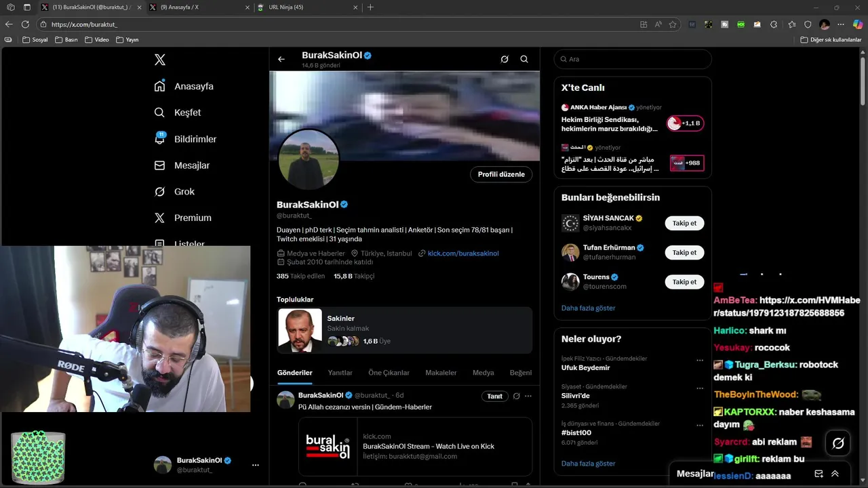Open Premium from sidebar
The image size is (868, 488).
182,218
